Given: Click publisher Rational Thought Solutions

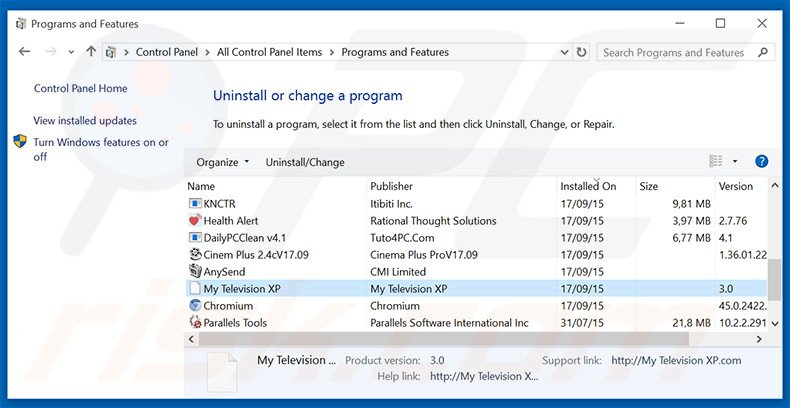Looking at the screenshot, I should 433,221.
